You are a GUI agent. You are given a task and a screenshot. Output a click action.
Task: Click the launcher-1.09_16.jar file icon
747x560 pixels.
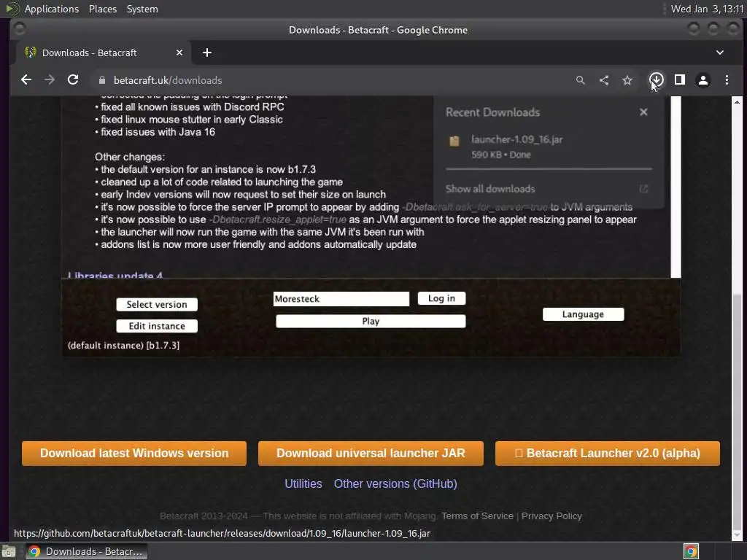454,141
